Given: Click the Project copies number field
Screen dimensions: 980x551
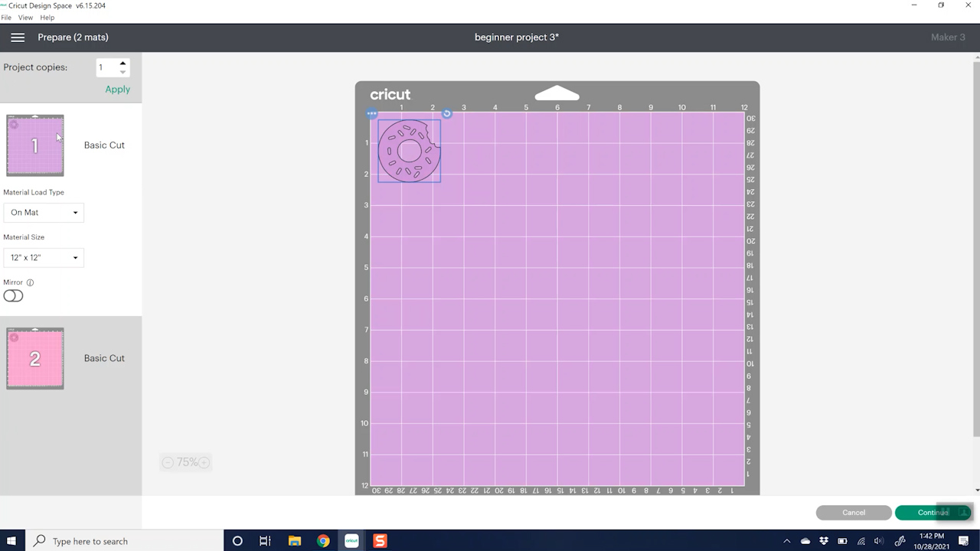Looking at the screenshot, I should (106, 67).
